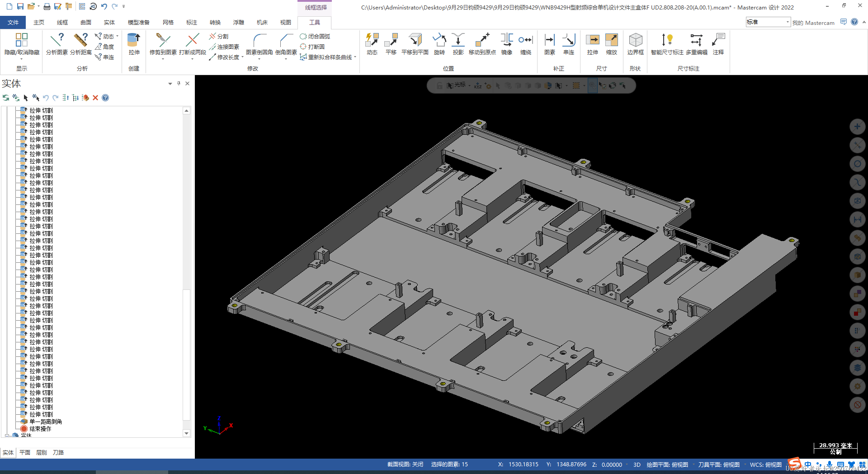Image resolution: width=868 pixels, height=474 pixels.
Task: Click the 投影 project icon
Action: 458,44
